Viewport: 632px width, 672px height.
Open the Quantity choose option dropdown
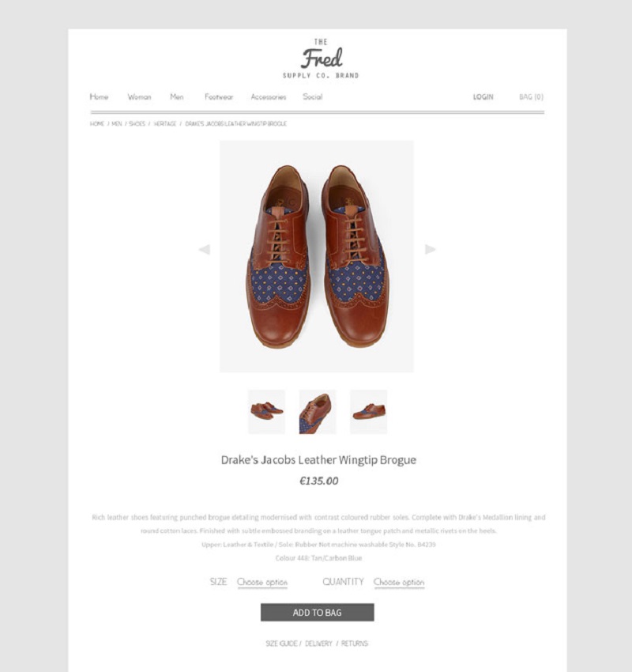coord(399,583)
